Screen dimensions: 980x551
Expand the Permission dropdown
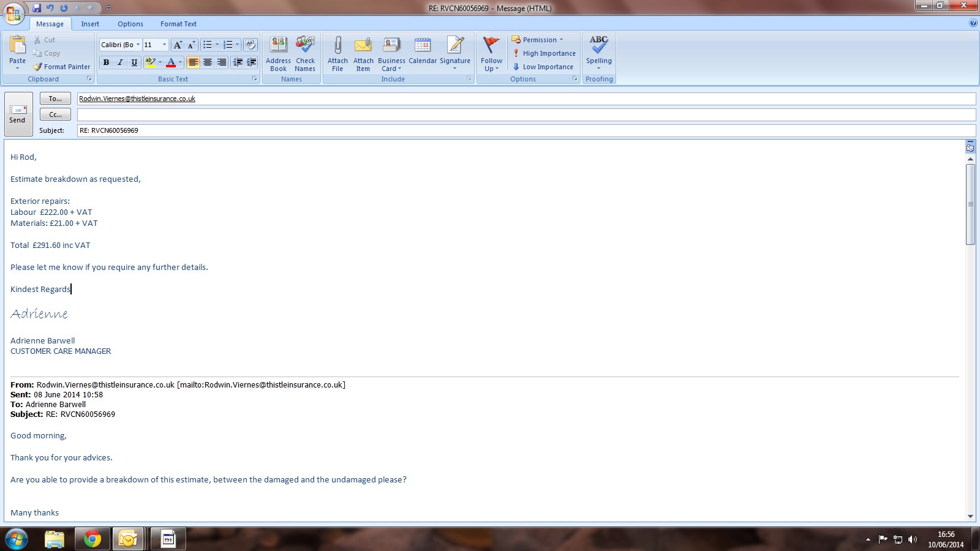pyautogui.click(x=538, y=40)
